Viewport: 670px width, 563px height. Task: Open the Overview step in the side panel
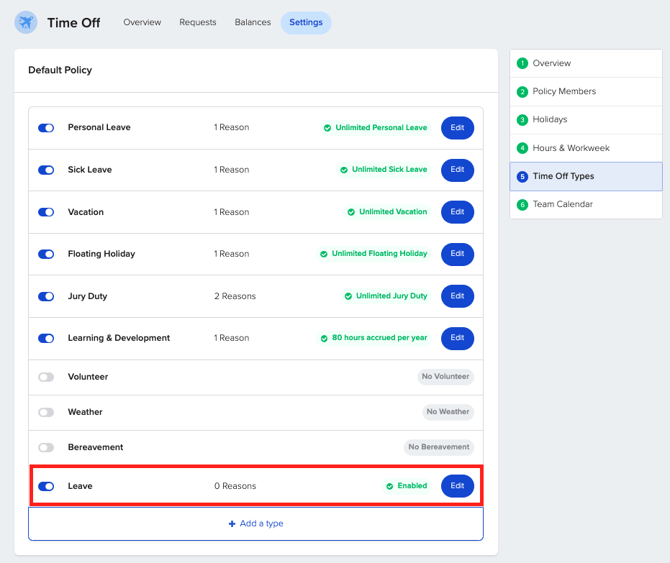click(586, 63)
